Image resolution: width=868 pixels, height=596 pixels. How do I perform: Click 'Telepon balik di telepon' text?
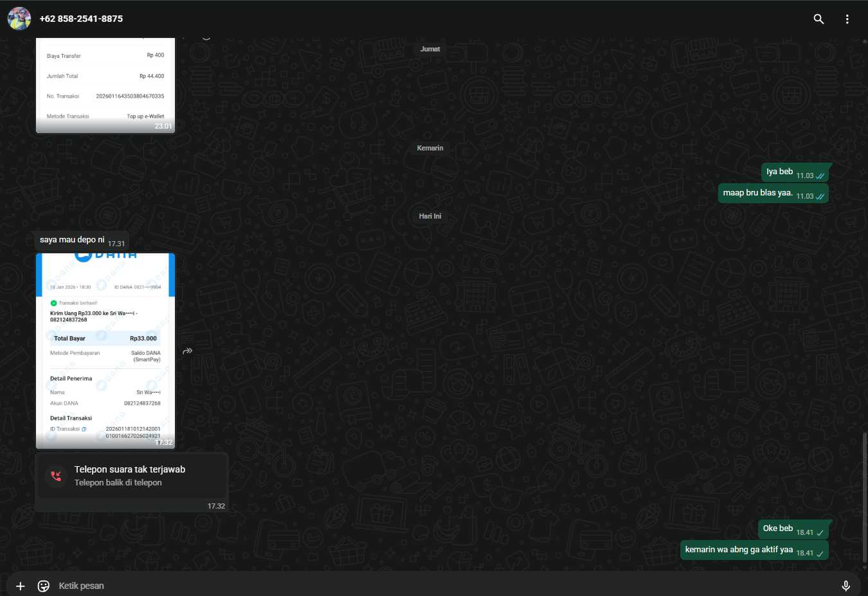(118, 483)
